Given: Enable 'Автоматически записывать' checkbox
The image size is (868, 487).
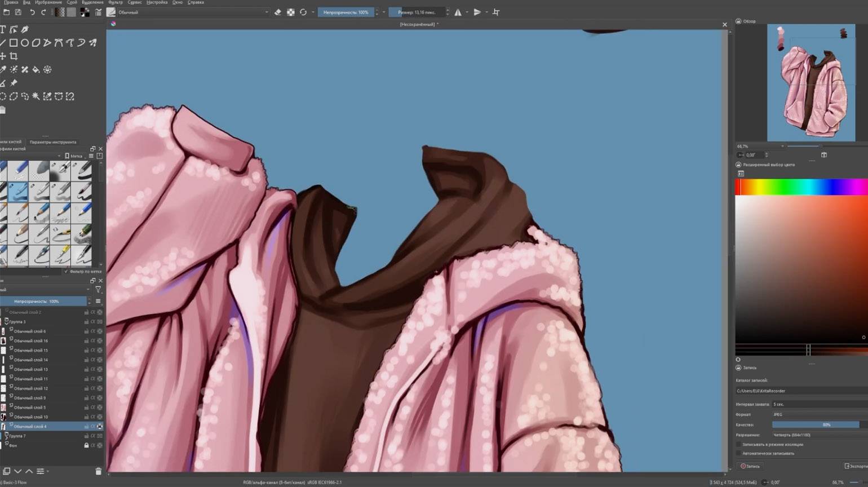Looking at the screenshot, I should [x=739, y=453].
